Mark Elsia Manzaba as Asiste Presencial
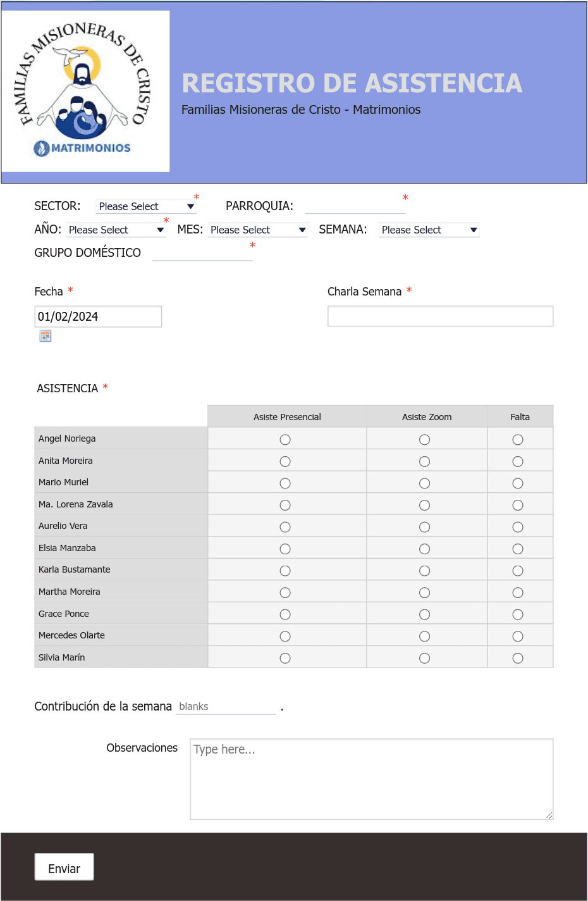 [285, 549]
